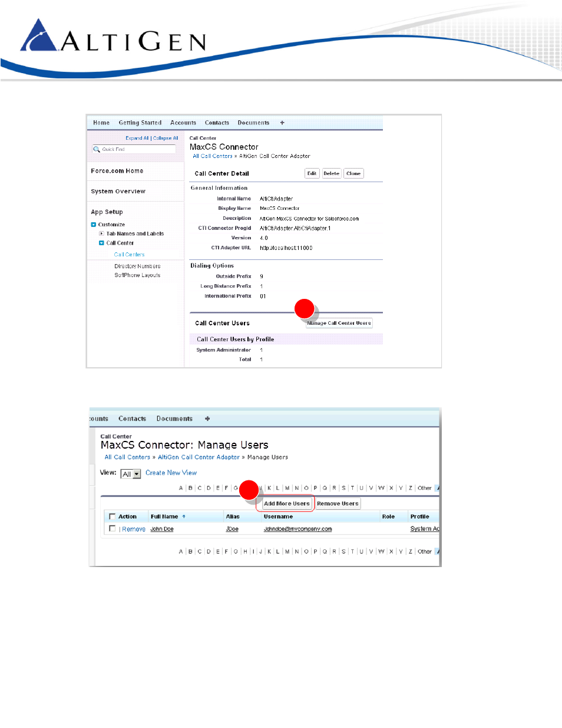Filter by letter W above the user table
This screenshot has height=728, width=562.
(x=381, y=488)
